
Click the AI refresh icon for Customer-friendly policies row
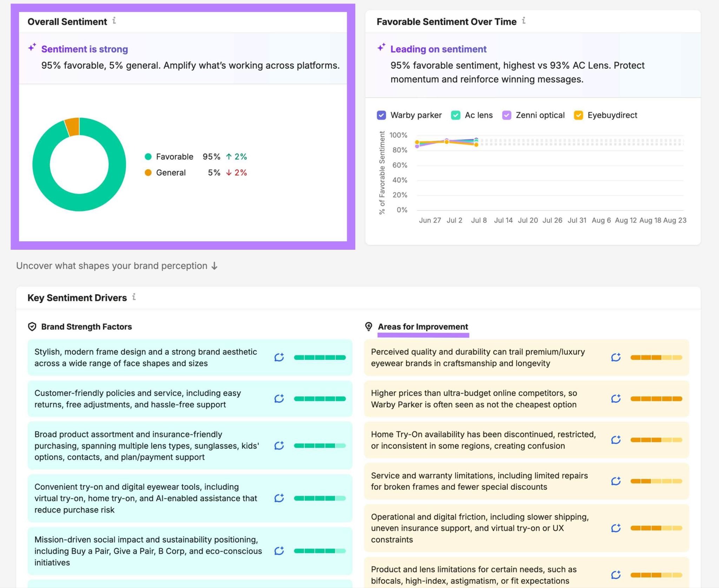pyautogui.click(x=279, y=399)
